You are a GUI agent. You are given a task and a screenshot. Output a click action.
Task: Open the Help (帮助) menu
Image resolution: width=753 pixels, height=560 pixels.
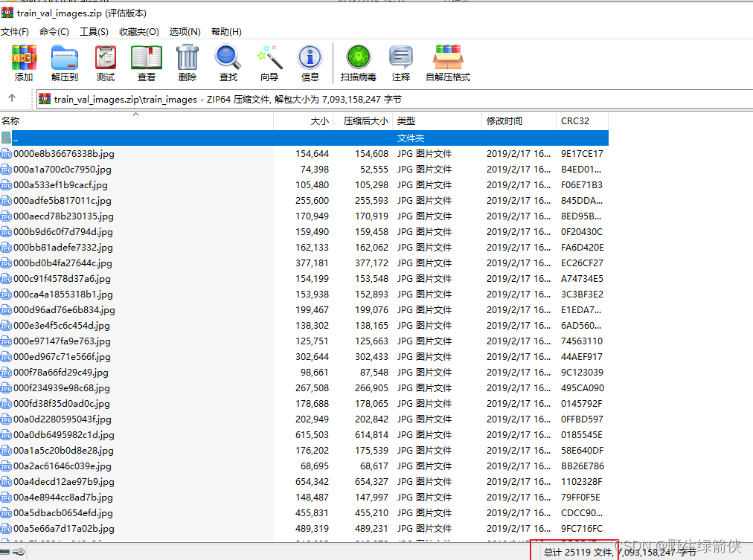(x=226, y=32)
